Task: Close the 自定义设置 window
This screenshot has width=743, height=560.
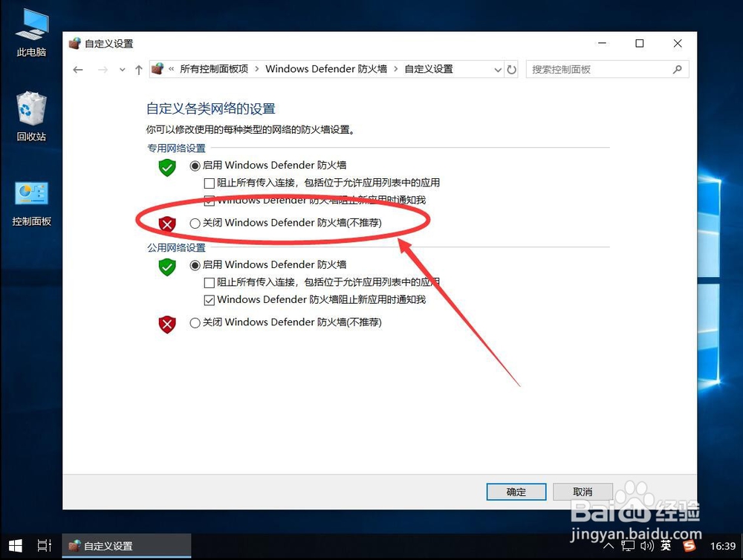Action: (678, 44)
